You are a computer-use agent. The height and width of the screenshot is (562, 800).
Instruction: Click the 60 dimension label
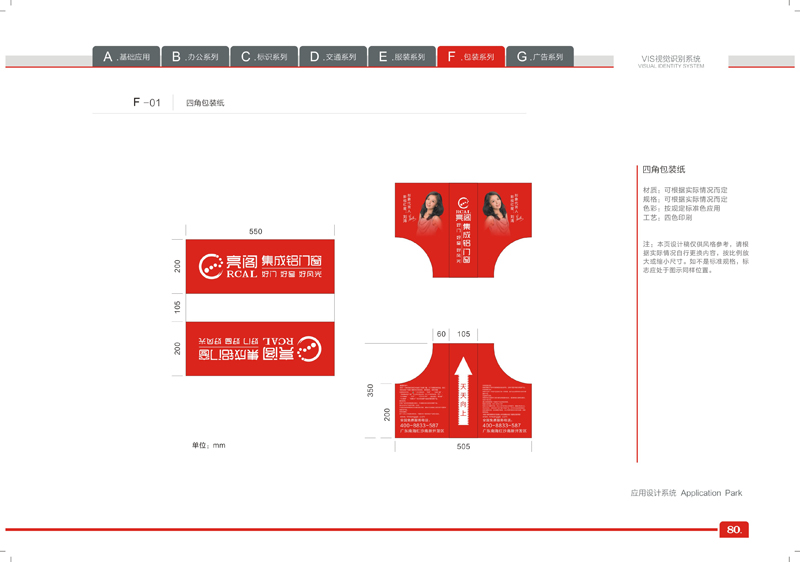[x=441, y=334]
